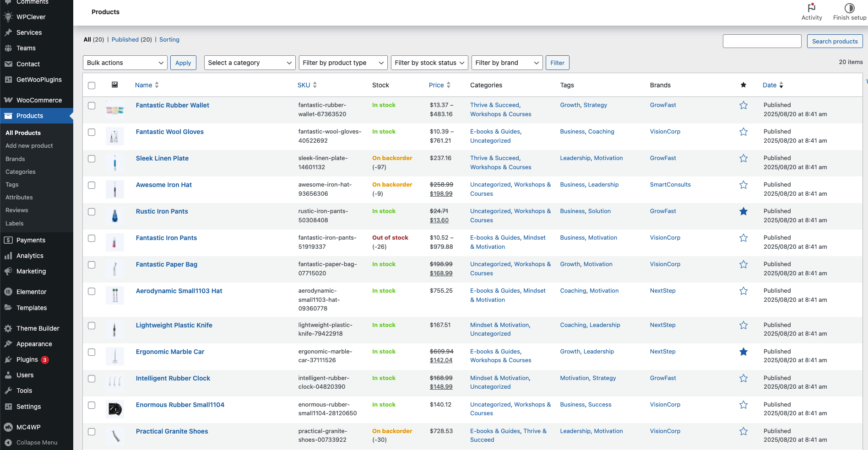Unfeature Rustic Iron Pants via filled star
Viewport: 868px width, 450px height.
point(743,211)
